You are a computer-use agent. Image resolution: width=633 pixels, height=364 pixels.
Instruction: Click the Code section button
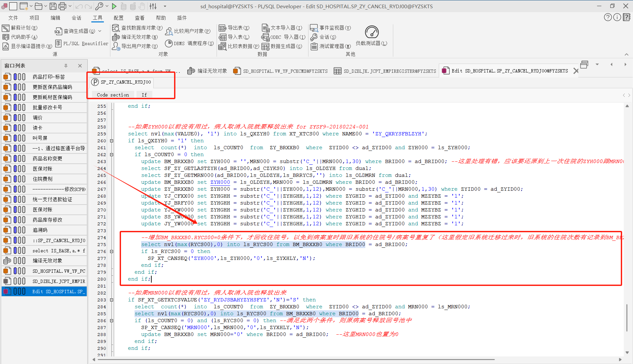coord(113,95)
